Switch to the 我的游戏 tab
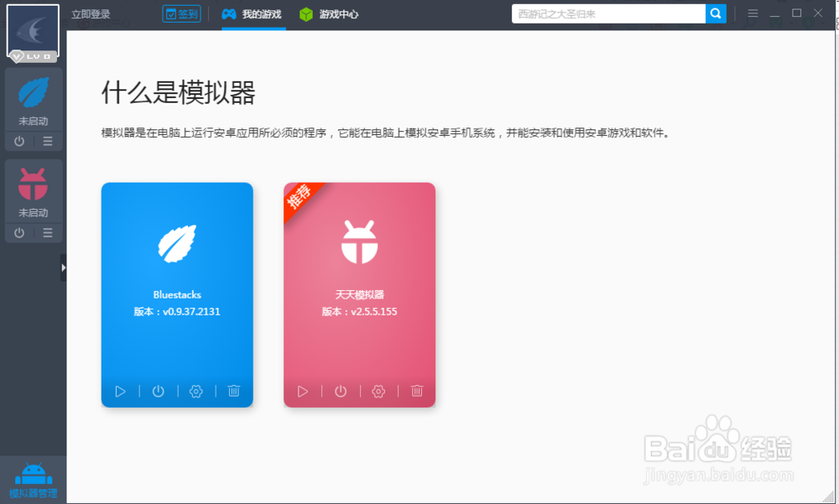839x504 pixels. pyautogui.click(x=252, y=14)
